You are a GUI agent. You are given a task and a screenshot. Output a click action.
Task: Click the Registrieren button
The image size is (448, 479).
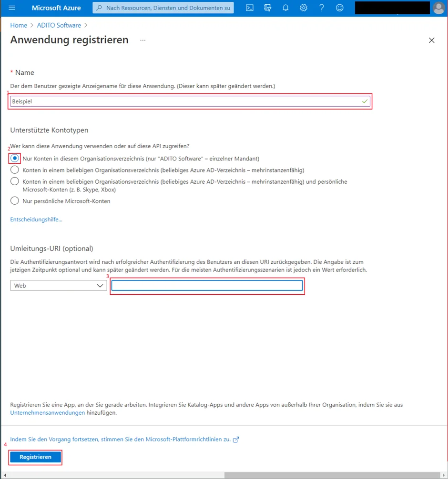click(35, 457)
